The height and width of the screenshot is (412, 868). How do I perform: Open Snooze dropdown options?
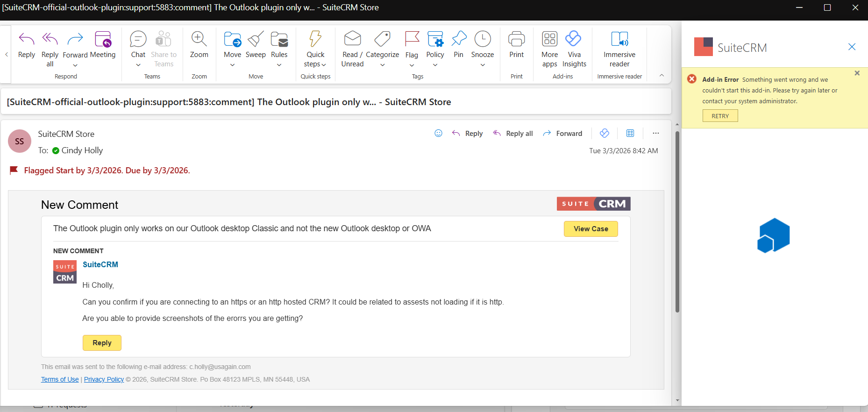coord(483,65)
